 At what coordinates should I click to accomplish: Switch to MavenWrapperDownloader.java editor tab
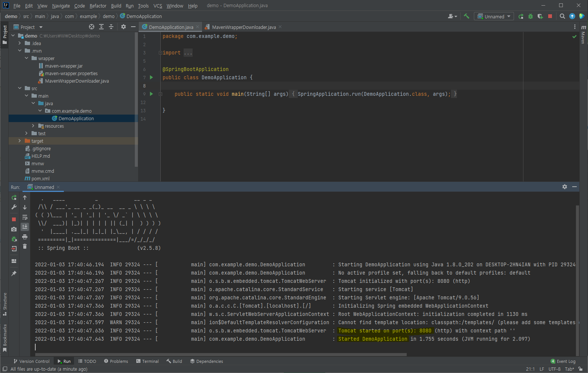coord(243,27)
